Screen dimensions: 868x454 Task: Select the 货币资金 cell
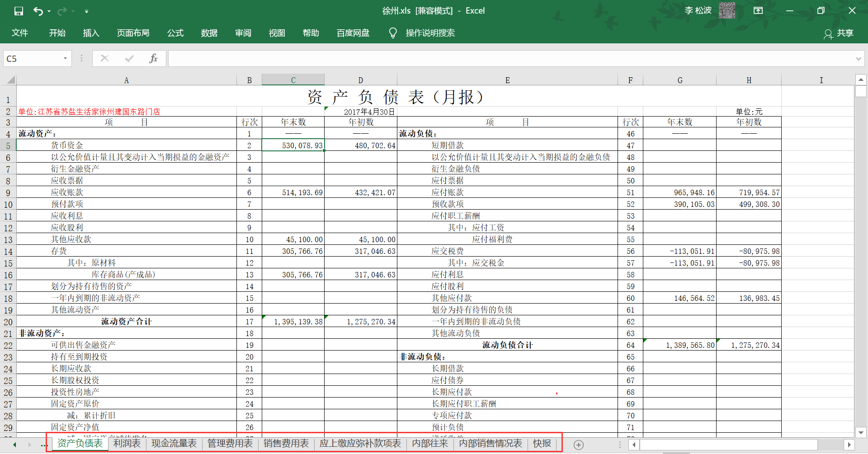pyautogui.click(x=127, y=145)
